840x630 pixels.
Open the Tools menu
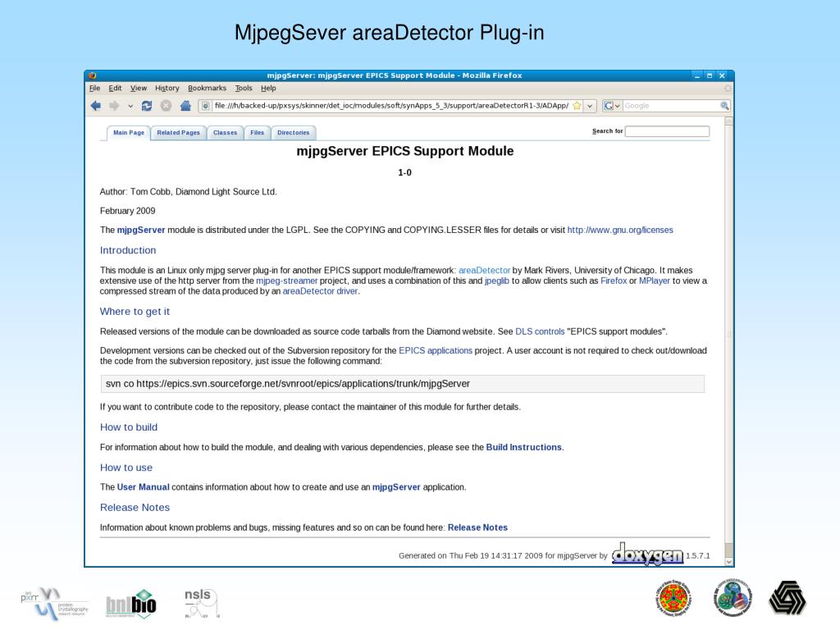click(x=243, y=89)
